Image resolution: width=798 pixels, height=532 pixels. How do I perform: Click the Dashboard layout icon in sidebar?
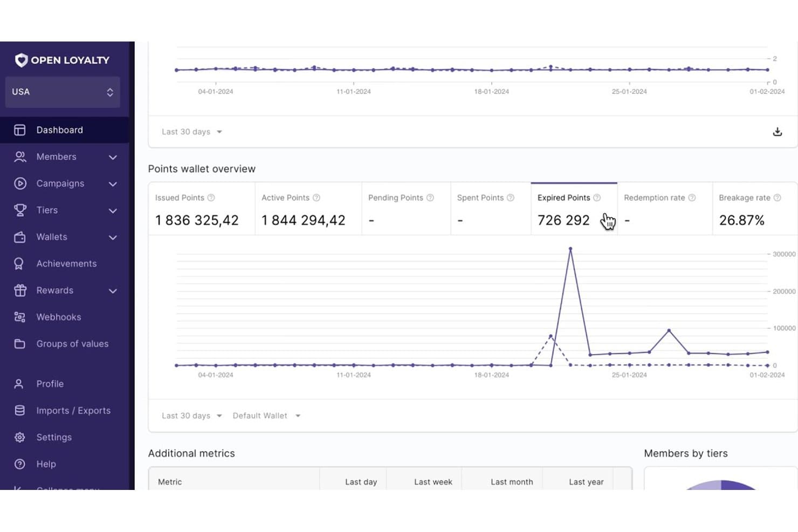tap(20, 130)
